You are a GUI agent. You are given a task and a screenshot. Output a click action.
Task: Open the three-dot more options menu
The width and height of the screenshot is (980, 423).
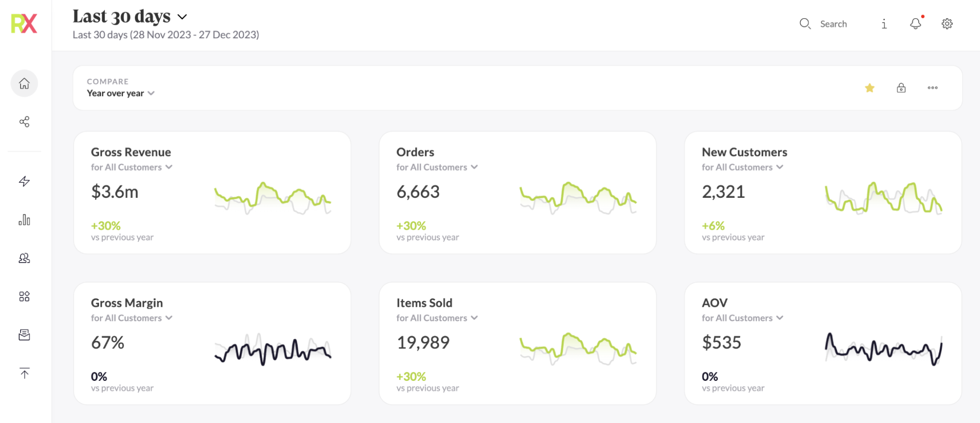932,88
